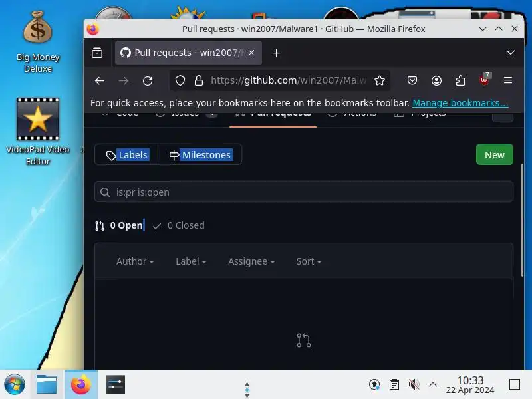Viewport: 532px width, 399px height.
Task: Expand the Label filter dropdown
Action: click(191, 261)
